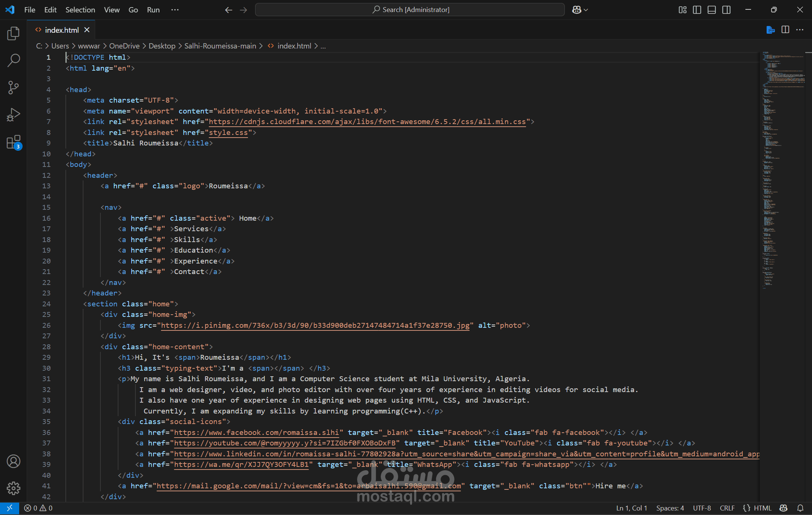This screenshot has width=812, height=515.
Task: Follow the facebook.com/romaissa.slhi link
Action: 257,433
